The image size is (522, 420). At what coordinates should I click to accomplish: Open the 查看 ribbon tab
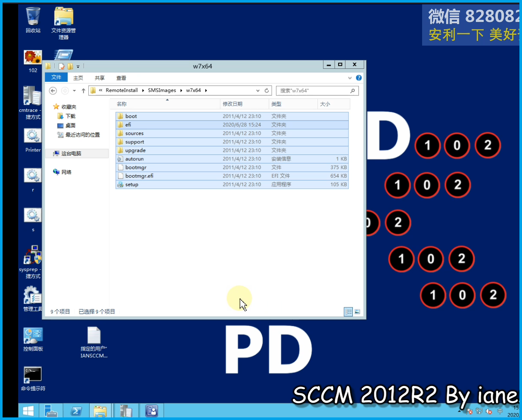pyautogui.click(x=121, y=78)
